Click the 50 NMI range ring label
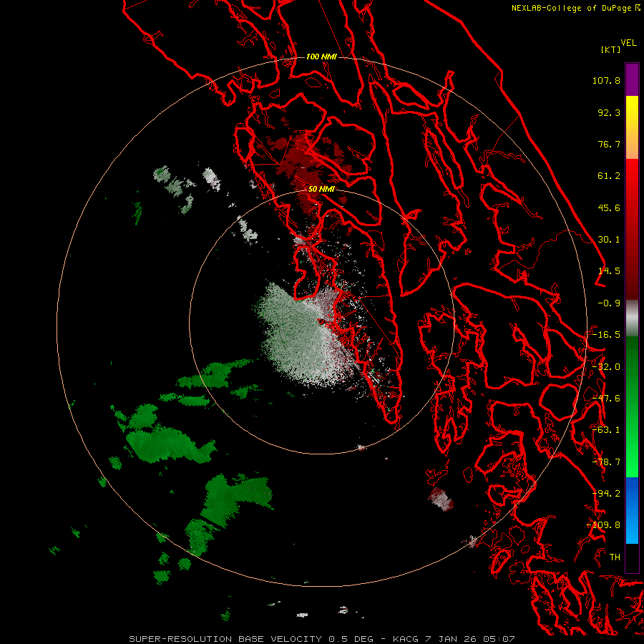 click(x=321, y=189)
